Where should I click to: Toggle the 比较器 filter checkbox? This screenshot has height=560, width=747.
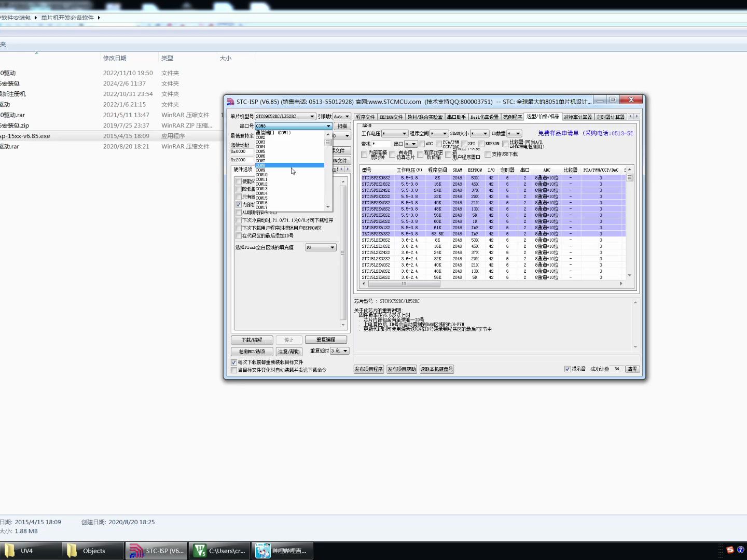[505, 144]
